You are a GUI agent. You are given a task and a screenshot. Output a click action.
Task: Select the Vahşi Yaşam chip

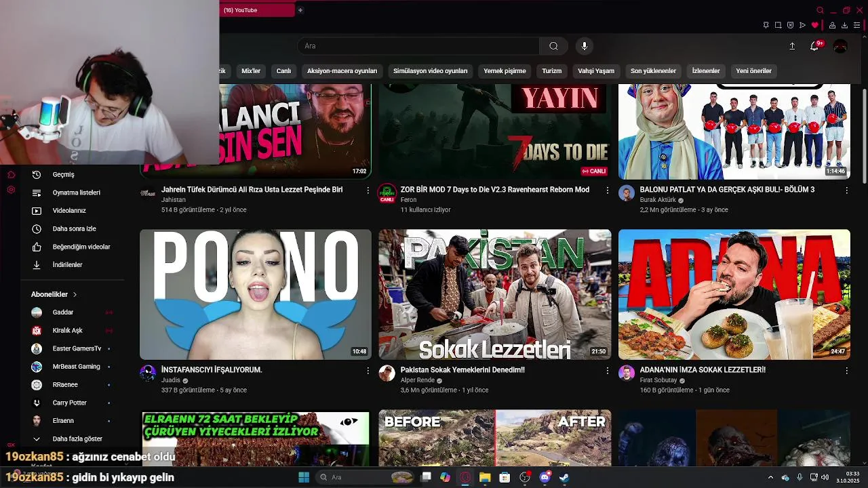pos(596,70)
